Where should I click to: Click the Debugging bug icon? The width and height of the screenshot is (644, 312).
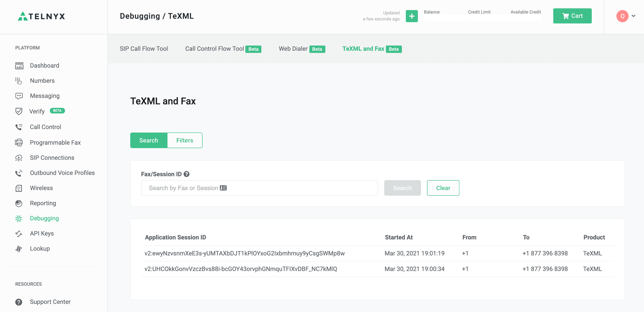[x=19, y=219]
